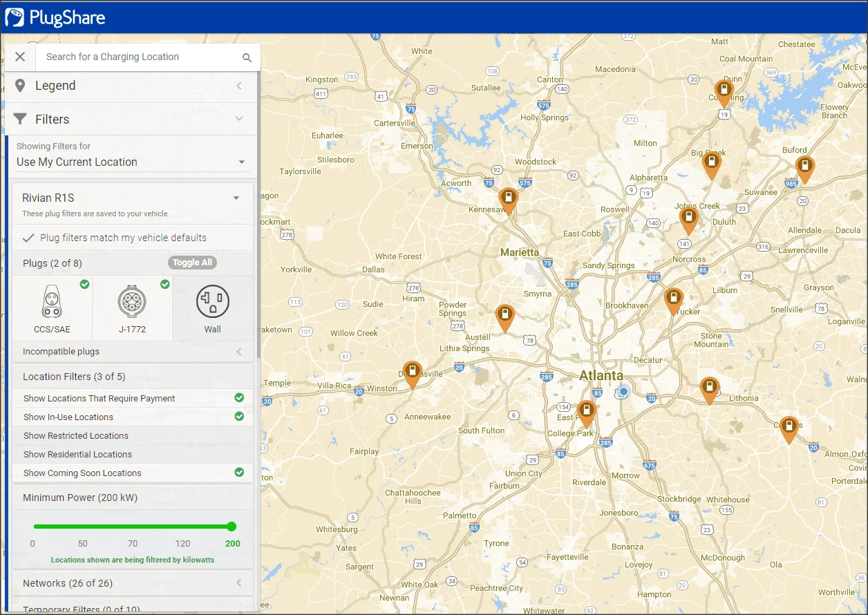Click the search magnifier icon
The image size is (868, 615).
click(247, 57)
